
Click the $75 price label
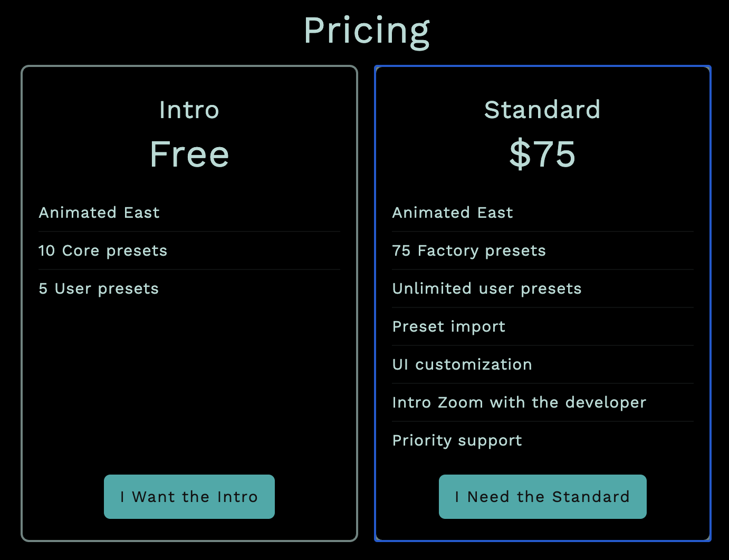(542, 154)
